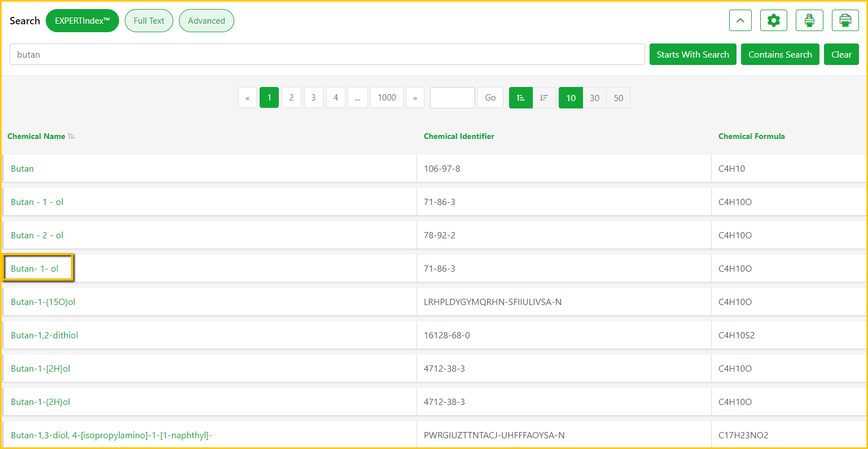868x449 pixels.
Task: Go to previous pages with « arrow
Action: (247, 98)
